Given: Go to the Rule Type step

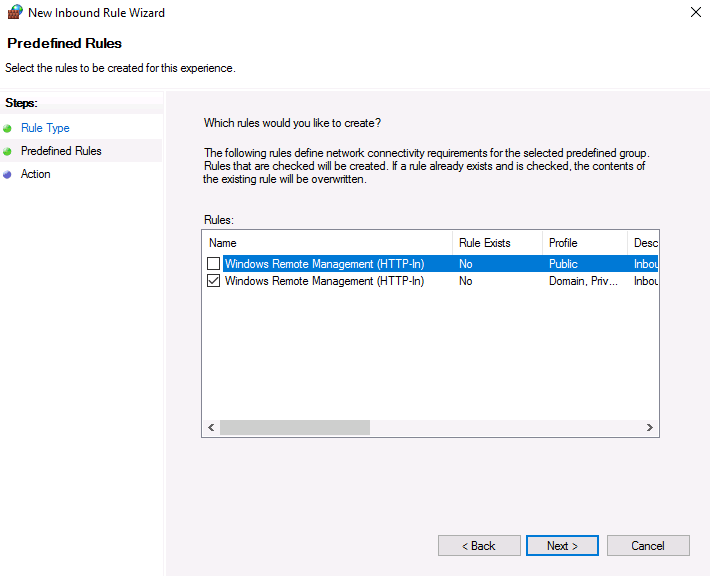Looking at the screenshot, I should [45, 128].
